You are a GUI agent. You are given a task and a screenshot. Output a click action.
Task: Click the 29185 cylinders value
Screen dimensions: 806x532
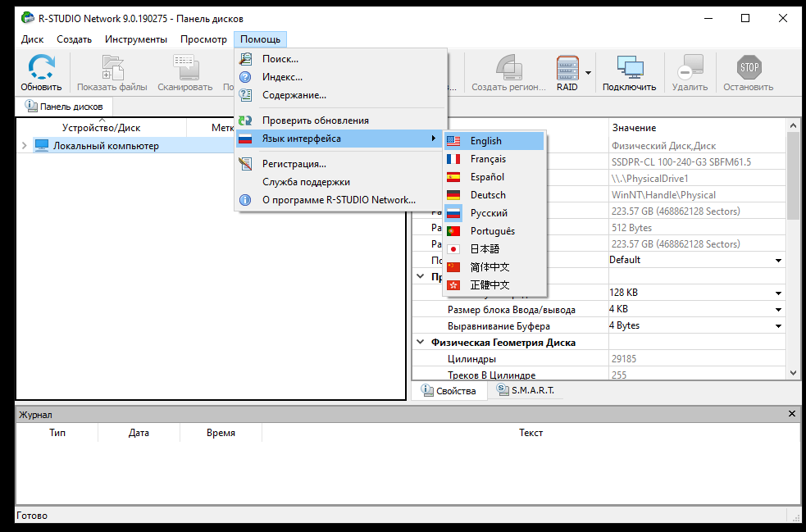pyautogui.click(x=623, y=359)
